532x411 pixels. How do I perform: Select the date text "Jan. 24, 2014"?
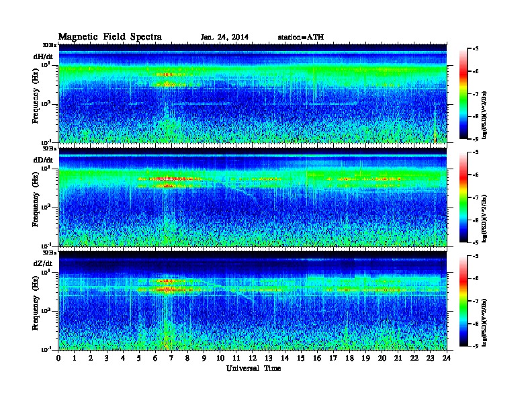pyautogui.click(x=224, y=38)
